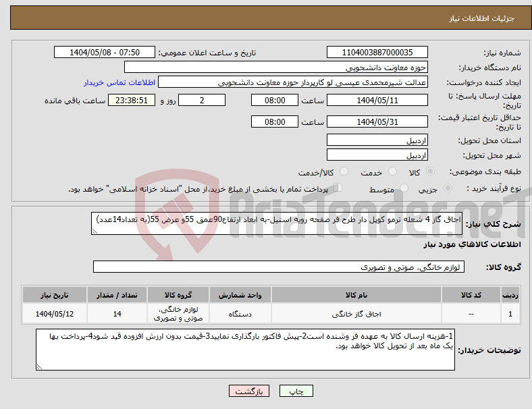Select the خدمت radio button
532x409 pixels.
click(x=392, y=171)
